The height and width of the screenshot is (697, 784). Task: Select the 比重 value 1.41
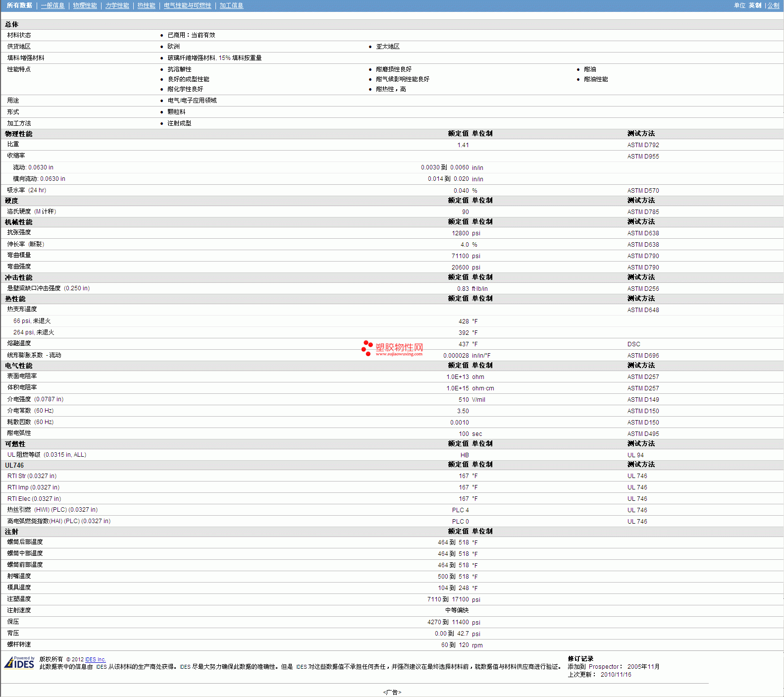click(x=463, y=145)
